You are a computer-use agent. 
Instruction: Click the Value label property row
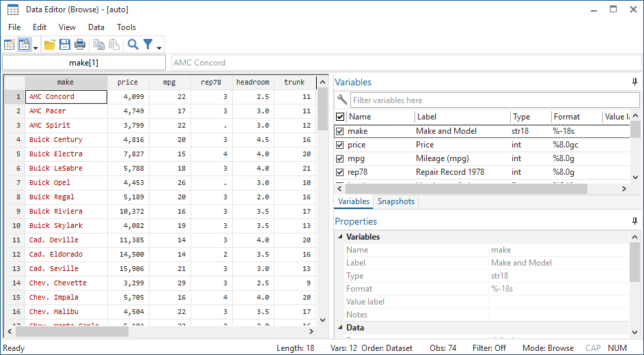(487, 302)
